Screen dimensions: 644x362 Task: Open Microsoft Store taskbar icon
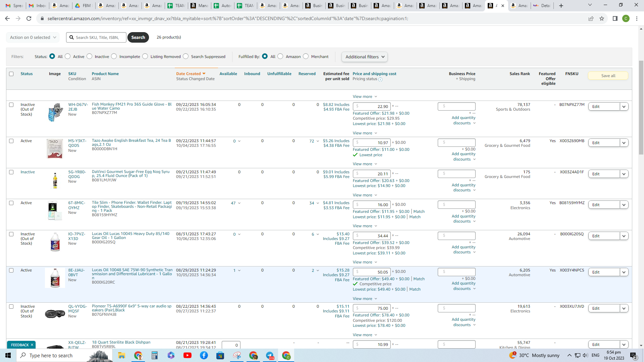coord(220,355)
